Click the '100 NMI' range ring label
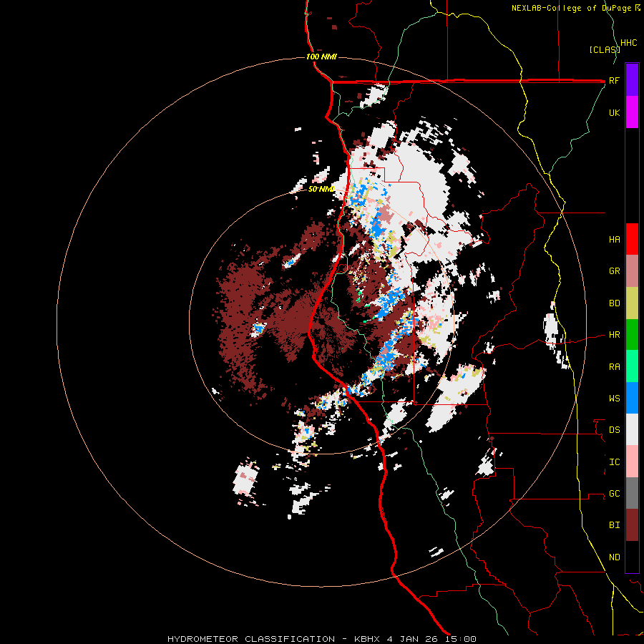 click(321, 57)
